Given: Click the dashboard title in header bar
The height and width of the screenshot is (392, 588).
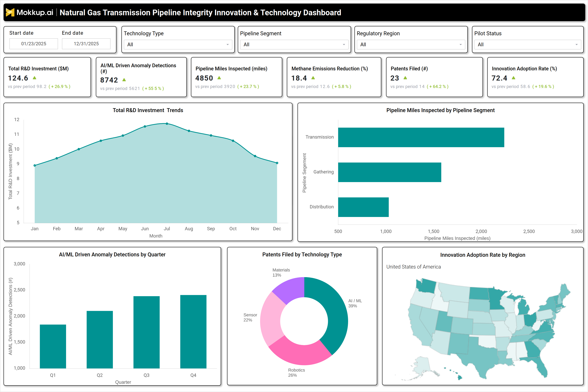Looking at the screenshot, I should [x=201, y=13].
